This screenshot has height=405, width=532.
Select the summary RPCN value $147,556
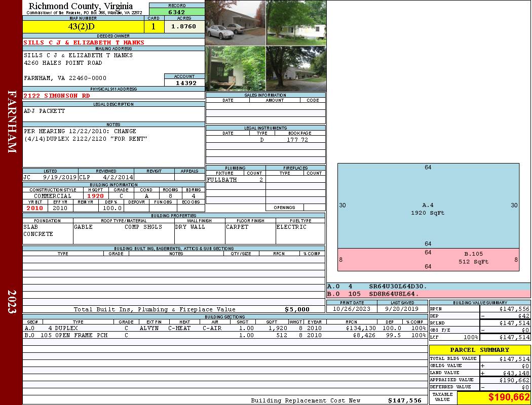(514, 309)
